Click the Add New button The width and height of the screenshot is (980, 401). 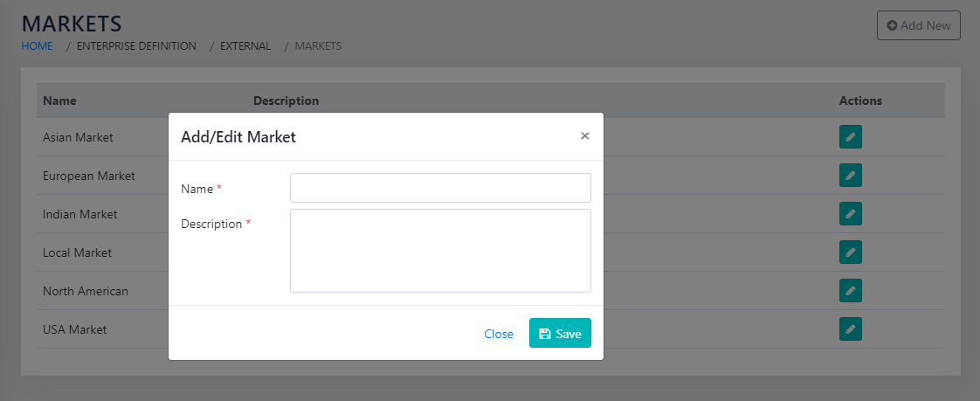[x=918, y=25]
